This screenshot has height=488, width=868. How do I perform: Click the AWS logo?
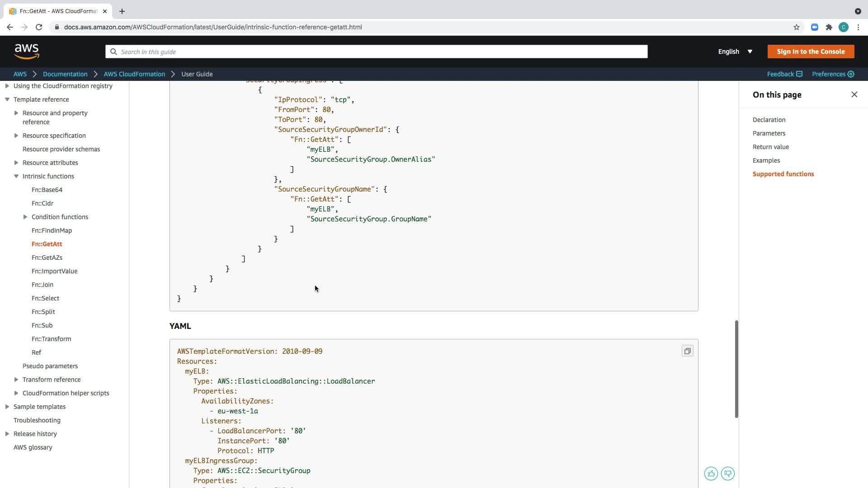tap(27, 52)
